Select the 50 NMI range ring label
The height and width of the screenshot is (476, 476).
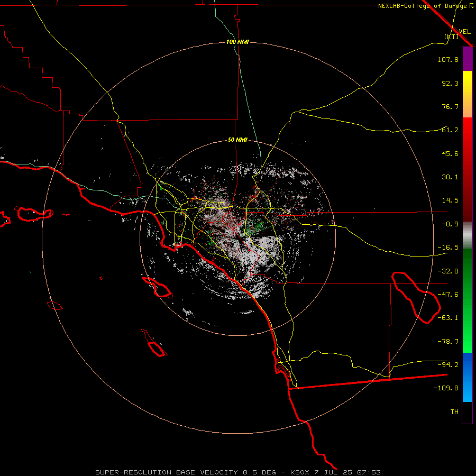click(237, 140)
